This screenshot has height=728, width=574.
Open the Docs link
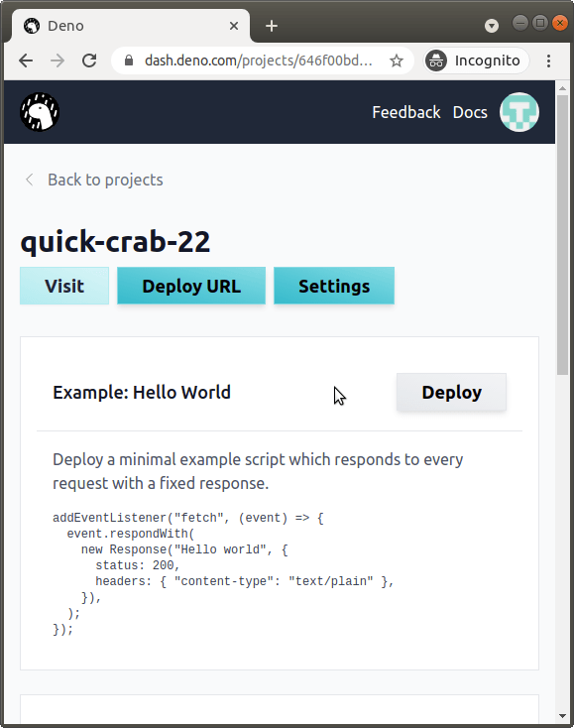tap(470, 112)
